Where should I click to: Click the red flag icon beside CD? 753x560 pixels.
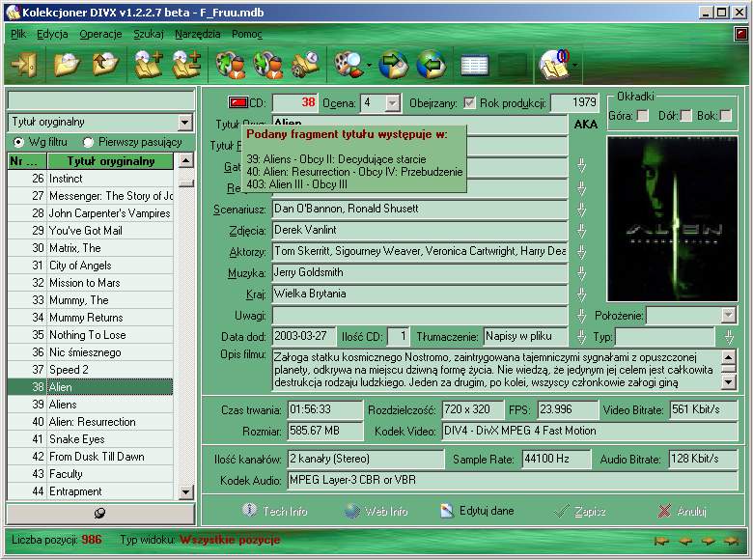tap(237, 102)
